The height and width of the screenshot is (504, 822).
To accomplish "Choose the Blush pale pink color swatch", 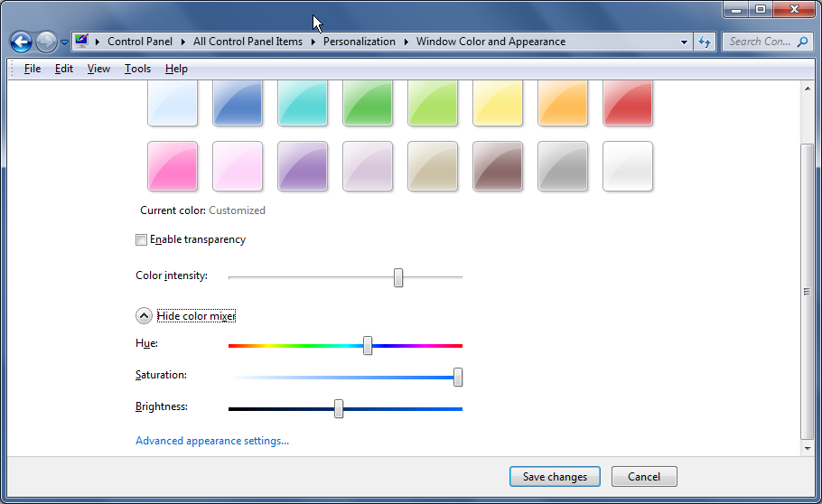I will pyautogui.click(x=238, y=165).
